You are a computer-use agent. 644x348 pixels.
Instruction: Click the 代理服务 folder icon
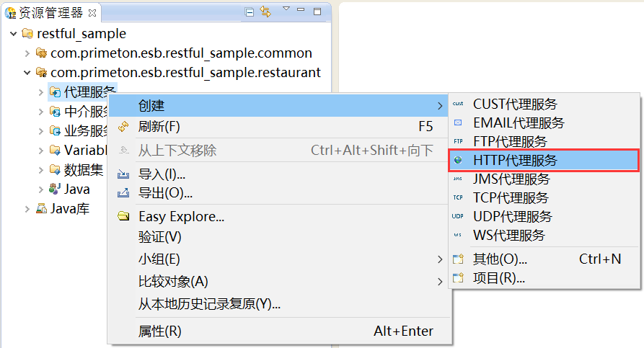pyautogui.click(x=55, y=92)
